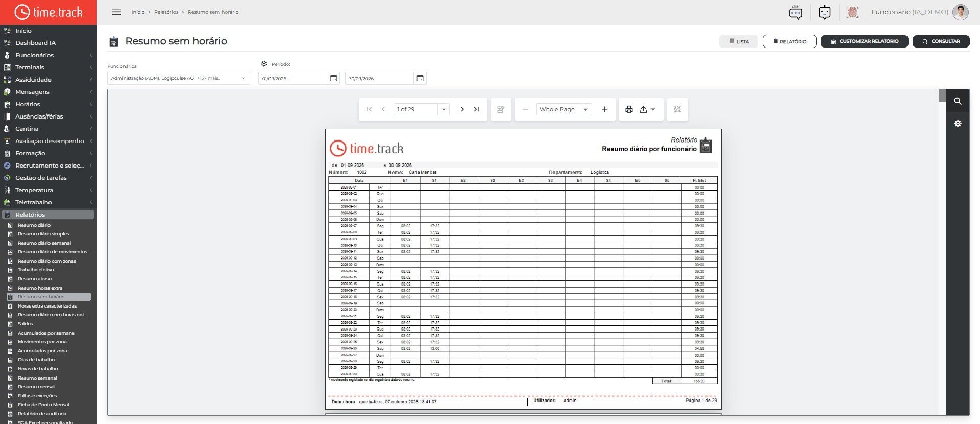Click CUSTOMIZAR RELATÓRIO button
The width and height of the screenshot is (980, 424).
[x=865, y=41]
